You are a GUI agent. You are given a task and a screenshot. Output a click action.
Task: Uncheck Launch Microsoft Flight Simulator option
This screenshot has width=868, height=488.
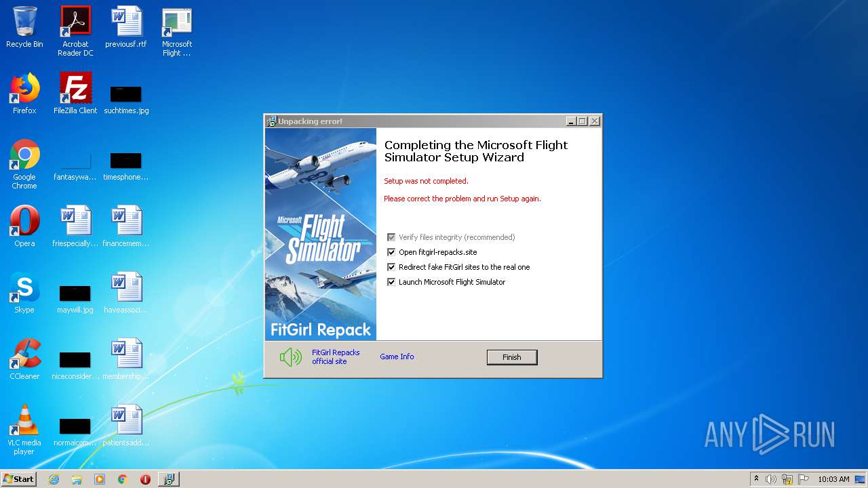click(x=391, y=282)
